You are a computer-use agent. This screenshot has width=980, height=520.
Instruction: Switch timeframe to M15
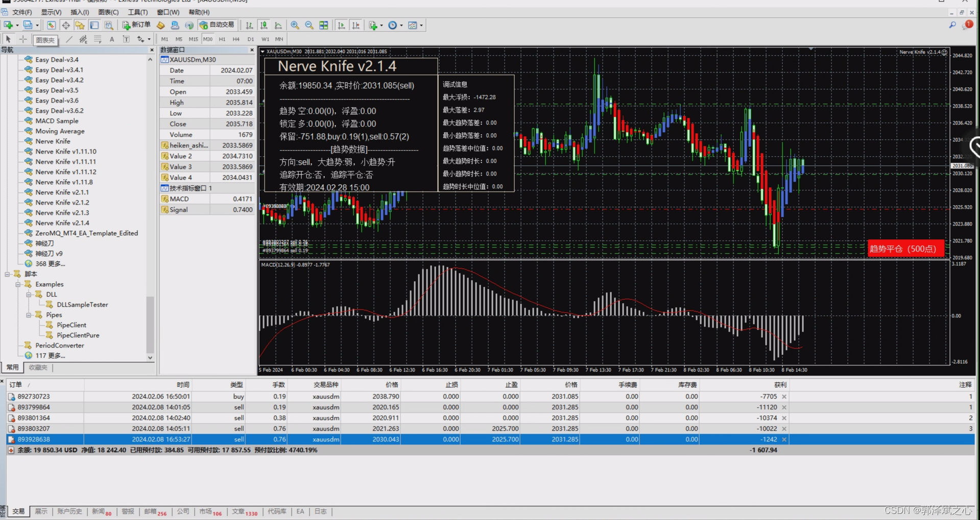tap(193, 39)
